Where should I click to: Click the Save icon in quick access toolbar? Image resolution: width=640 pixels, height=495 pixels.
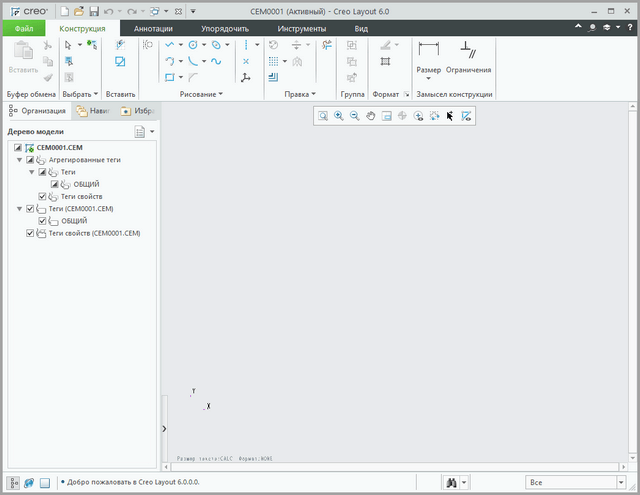94,11
